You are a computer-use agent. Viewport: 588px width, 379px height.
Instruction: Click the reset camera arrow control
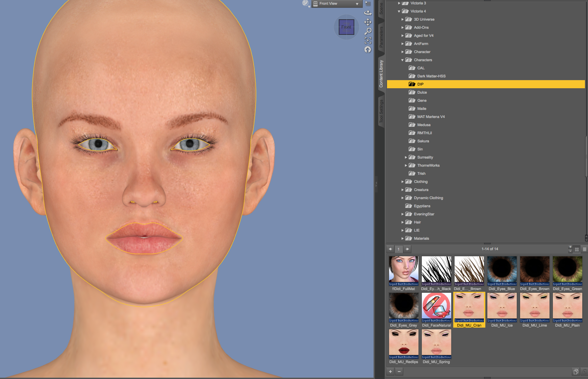click(x=367, y=50)
